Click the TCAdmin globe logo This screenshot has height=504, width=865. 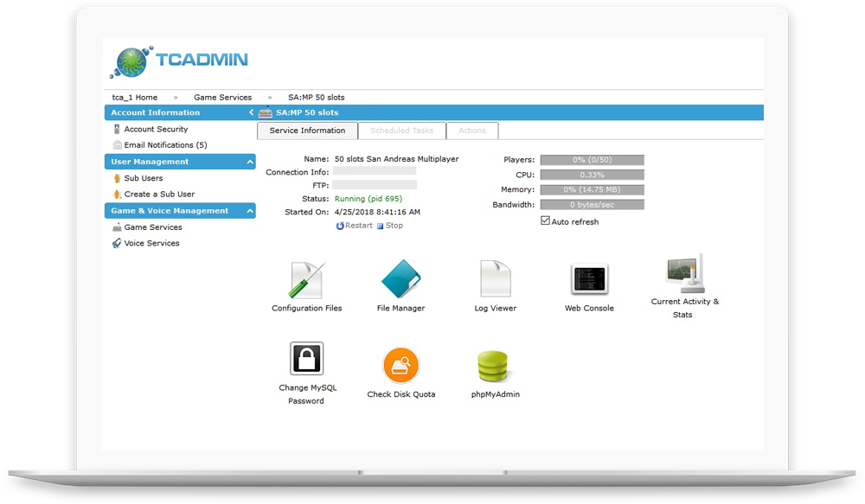pyautogui.click(x=131, y=61)
